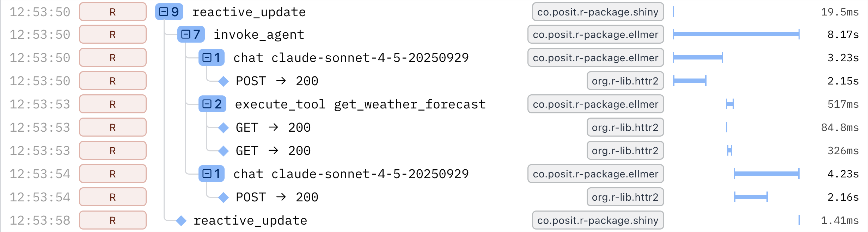Click the diamond icon beside the 2.15s POST span
The image size is (868, 232).
[224, 81]
